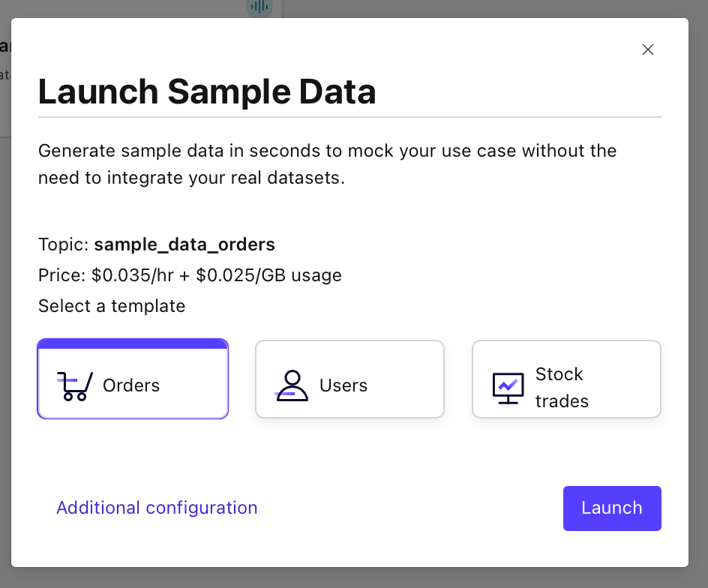
Task: Close the Launch Sample Data dialog
Action: 648,49
